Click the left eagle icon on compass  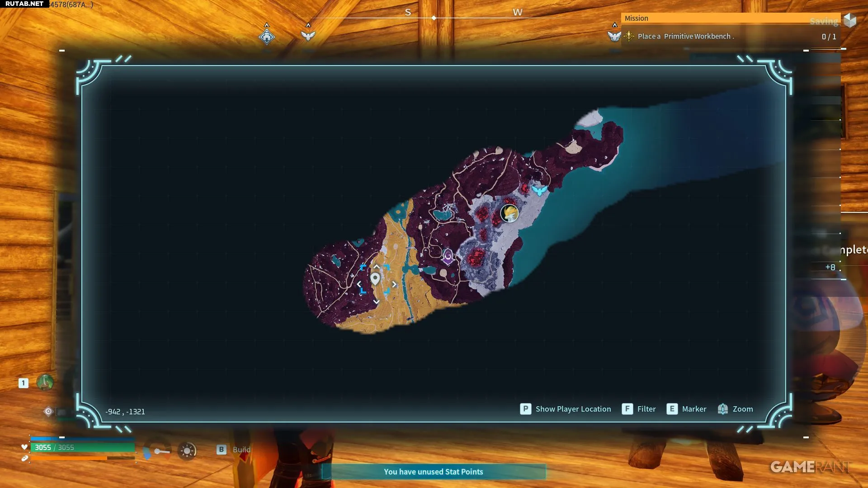308,36
